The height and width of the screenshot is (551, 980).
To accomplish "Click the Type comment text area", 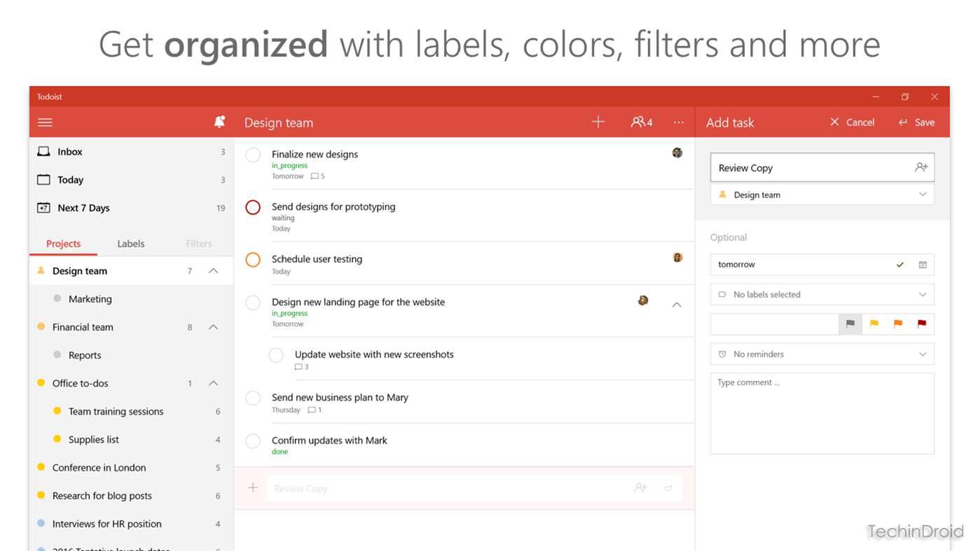I will [822, 413].
